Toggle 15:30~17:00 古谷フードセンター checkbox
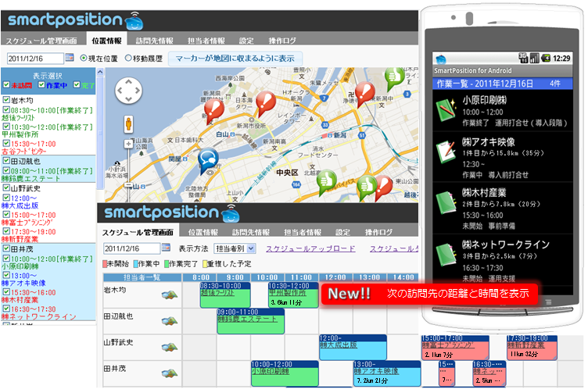Image resolution: width=588 pixels, height=389 pixels. (6, 143)
